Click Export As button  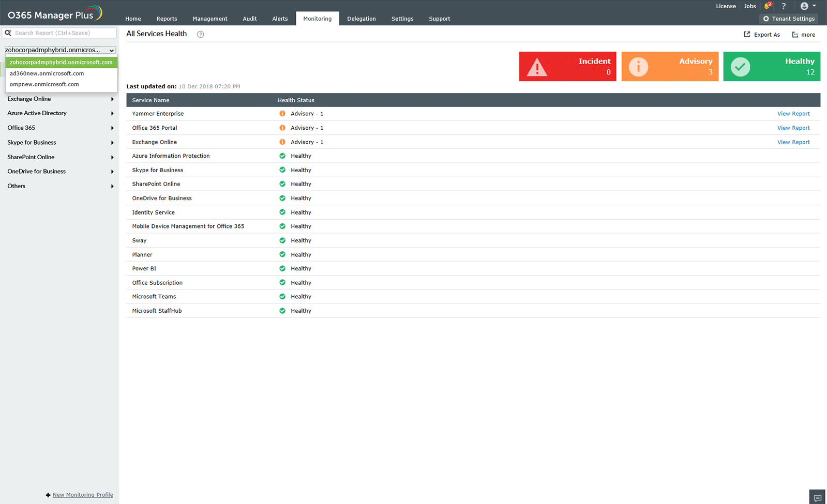point(762,35)
